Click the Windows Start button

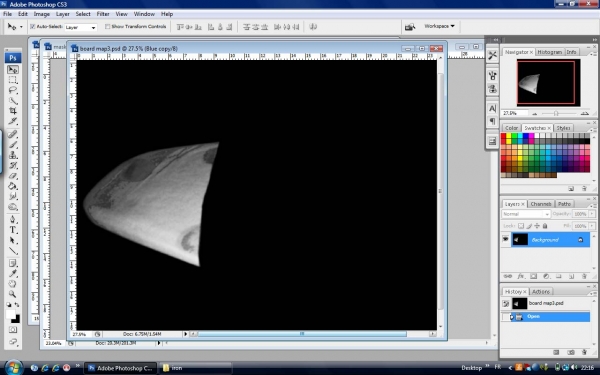(x=13, y=367)
